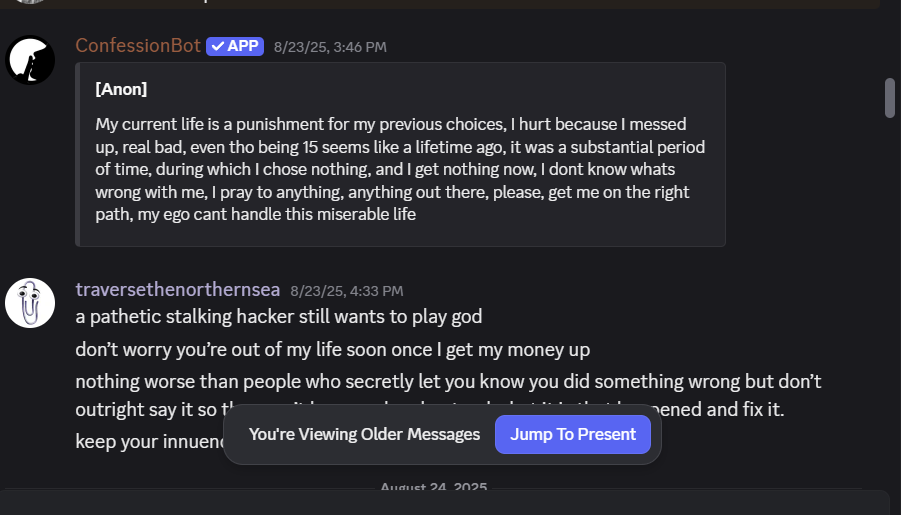Click the anonymous confession embed text
The width and height of the screenshot is (901, 515).
click(x=400, y=169)
